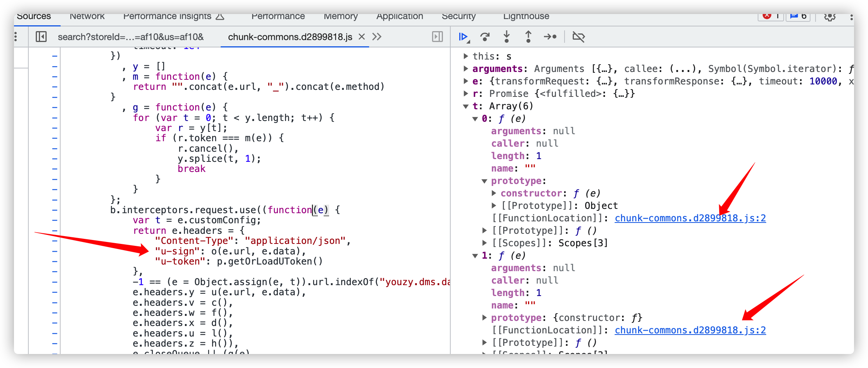The width and height of the screenshot is (868, 368).
Task: Click the Step debugger arrow icon
Action: [x=550, y=37]
